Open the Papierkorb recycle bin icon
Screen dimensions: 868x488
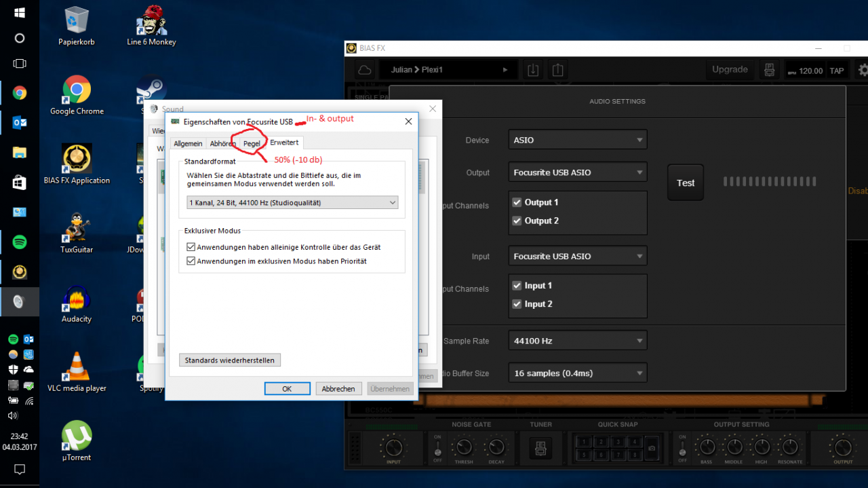pyautogui.click(x=76, y=26)
